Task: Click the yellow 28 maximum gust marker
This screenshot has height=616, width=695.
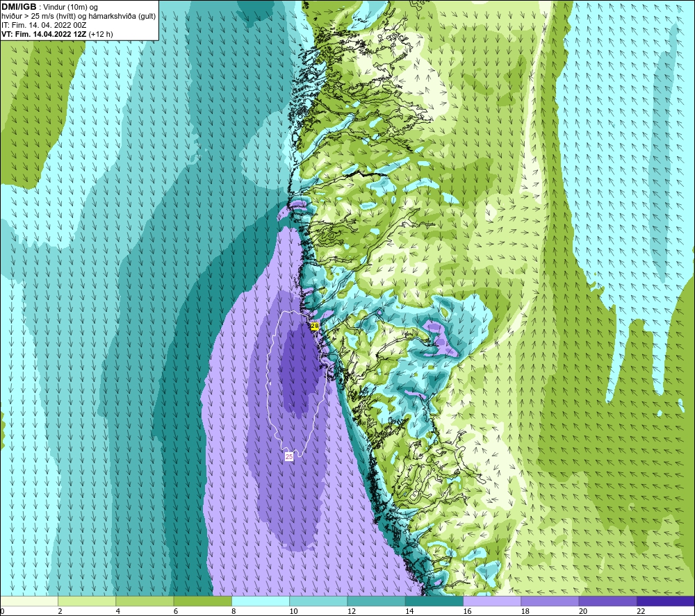Action: (x=314, y=326)
